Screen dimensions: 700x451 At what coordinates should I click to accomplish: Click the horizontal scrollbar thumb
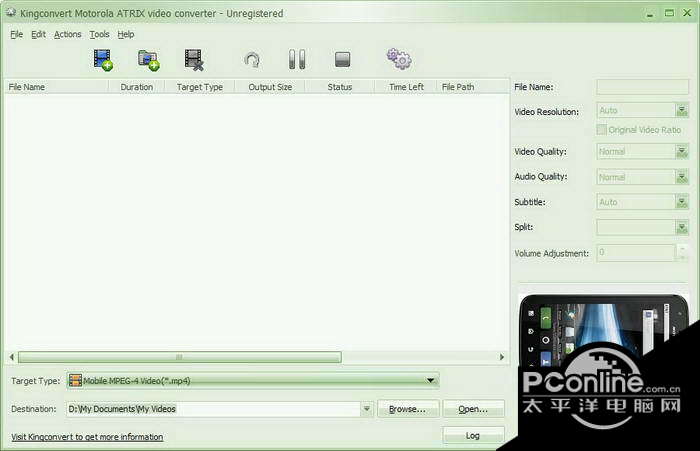pos(179,357)
